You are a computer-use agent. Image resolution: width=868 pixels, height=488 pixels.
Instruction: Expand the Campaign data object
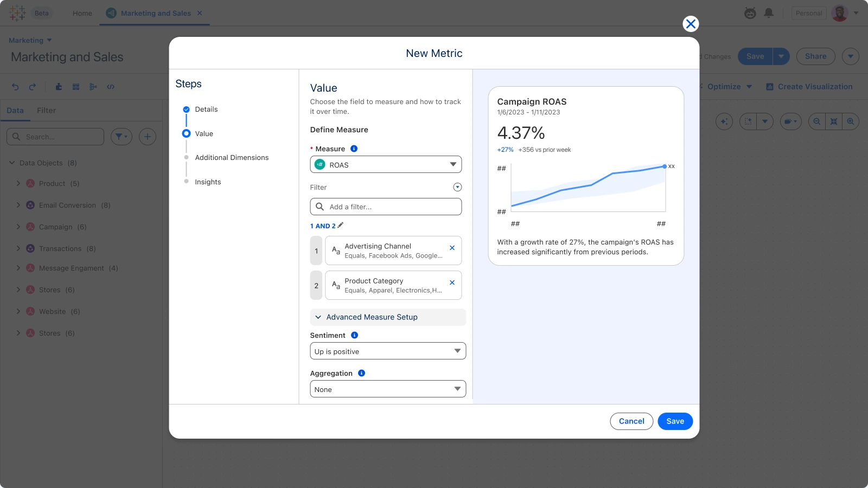pos(18,227)
